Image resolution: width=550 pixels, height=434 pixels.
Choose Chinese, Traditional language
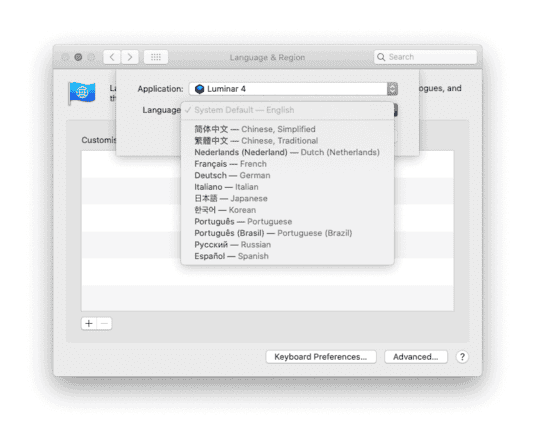point(287,141)
